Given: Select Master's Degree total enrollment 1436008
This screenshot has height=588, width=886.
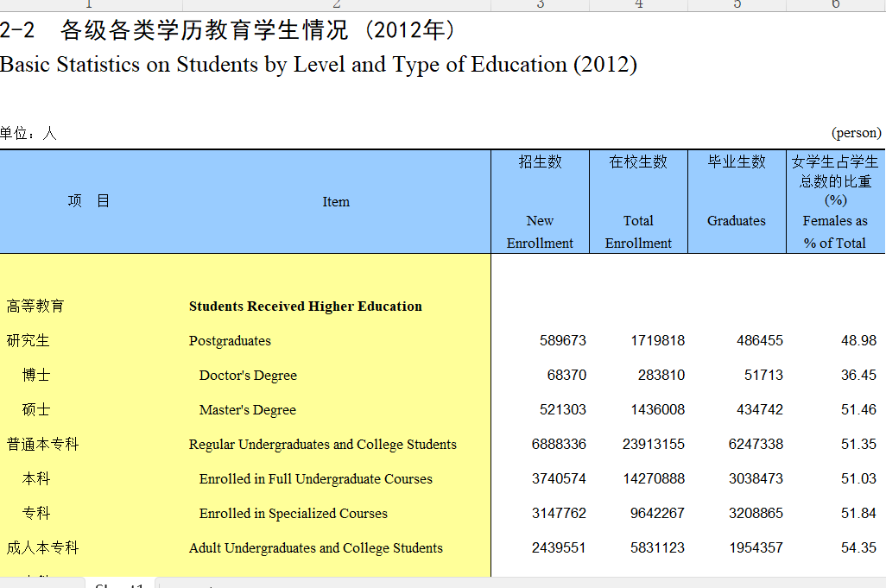Looking at the screenshot, I should (658, 409).
